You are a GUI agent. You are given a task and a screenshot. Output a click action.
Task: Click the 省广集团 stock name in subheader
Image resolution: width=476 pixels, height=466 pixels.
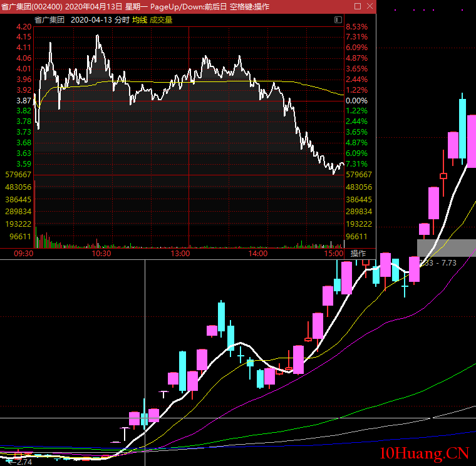49,20
